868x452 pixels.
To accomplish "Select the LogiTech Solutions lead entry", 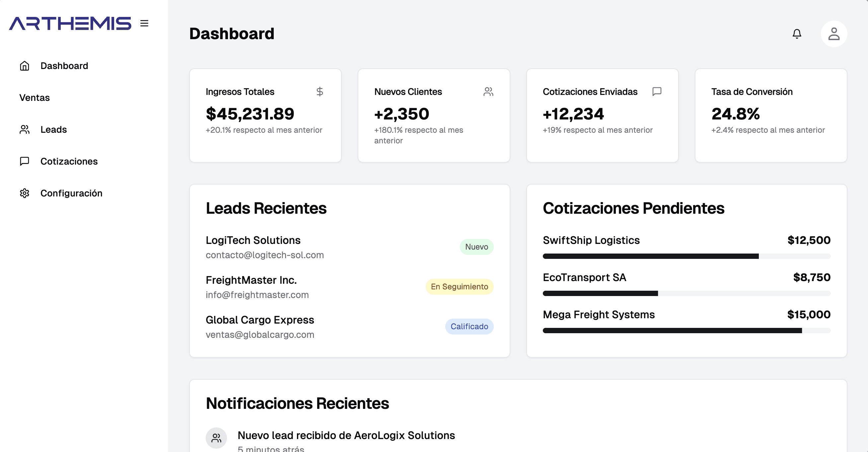I will click(x=253, y=240).
